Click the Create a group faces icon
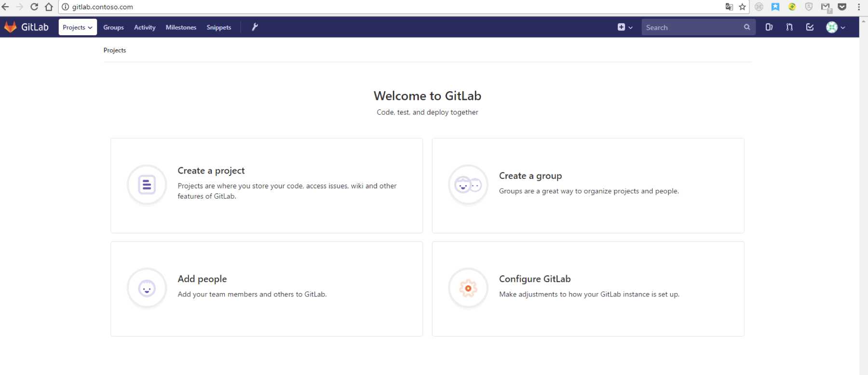The height and width of the screenshot is (375, 868). coord(468,185)
